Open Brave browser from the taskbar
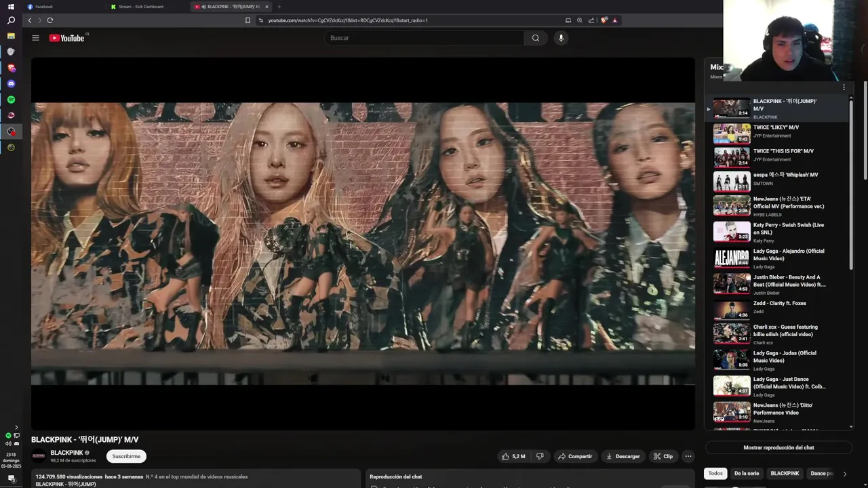This screenshot has width=868, height=488. click(x=11, y=68)
